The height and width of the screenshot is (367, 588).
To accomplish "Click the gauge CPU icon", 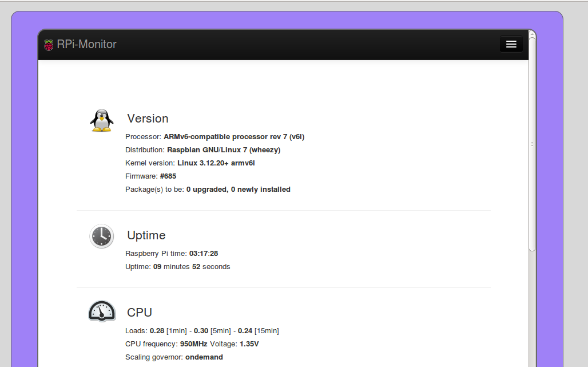I will coord(102,311).
